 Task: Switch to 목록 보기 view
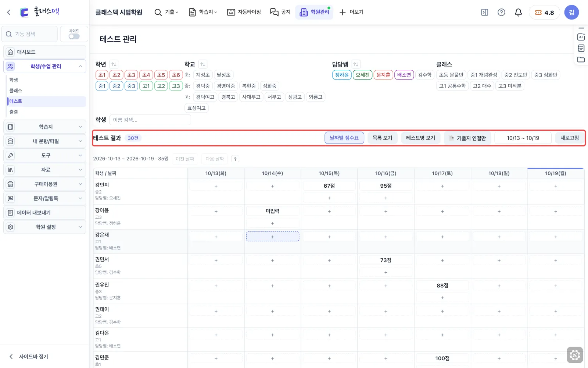tap(383, 138)
